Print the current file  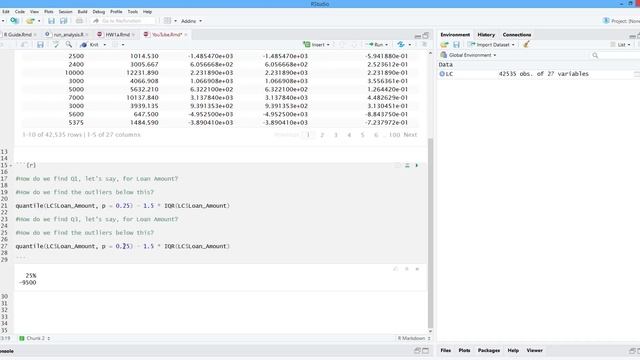[79, 21]
